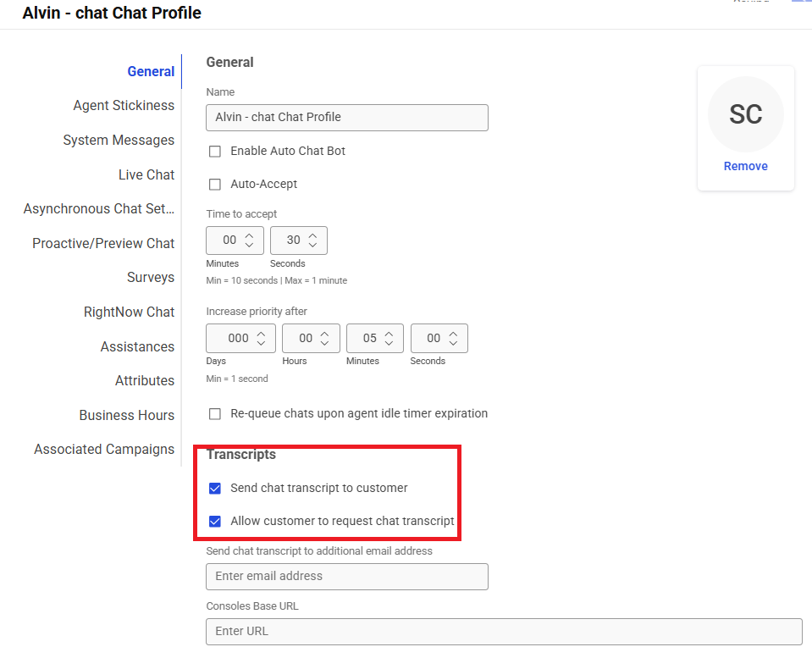Screen dimensions: 812x658
Task: Decrease priority Hours value
Action: [x=324, y=342]
